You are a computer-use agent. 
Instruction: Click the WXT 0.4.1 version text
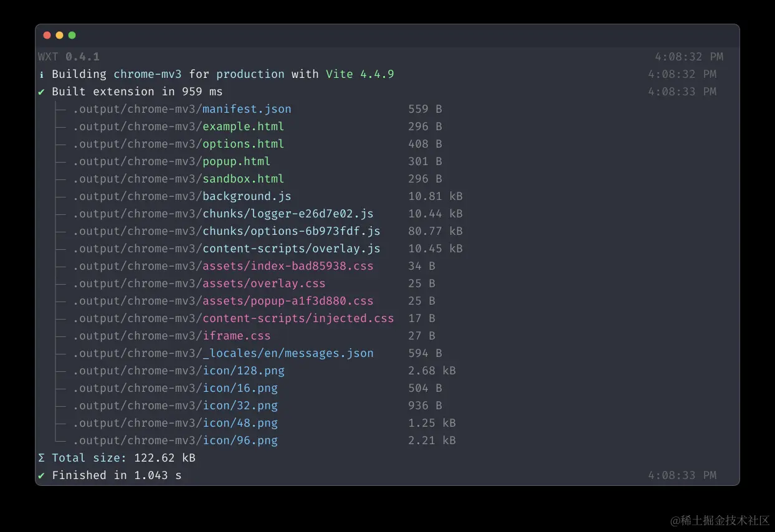pos(69,57)
